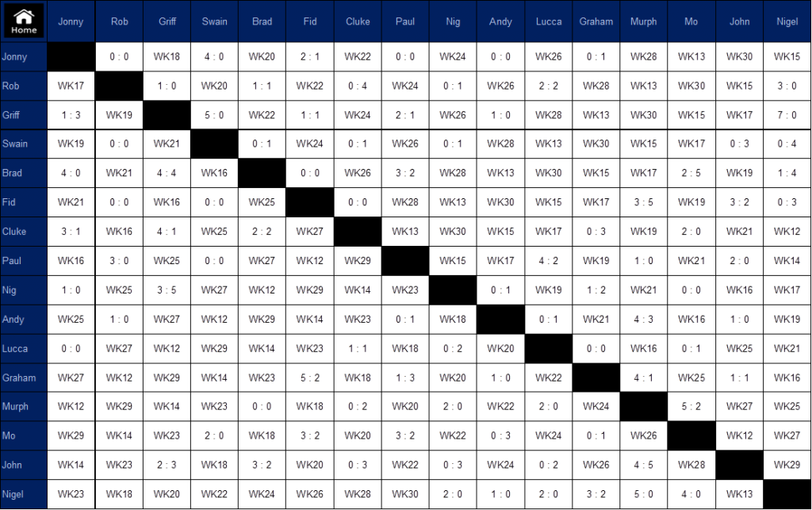
Task: Click the Cluke row label
Action: pos(24,232)
